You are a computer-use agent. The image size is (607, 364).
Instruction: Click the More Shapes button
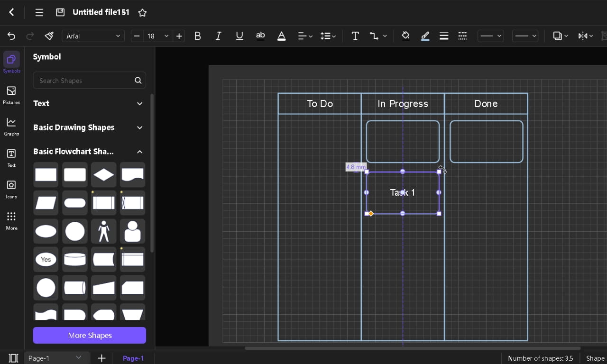[90, 335]
